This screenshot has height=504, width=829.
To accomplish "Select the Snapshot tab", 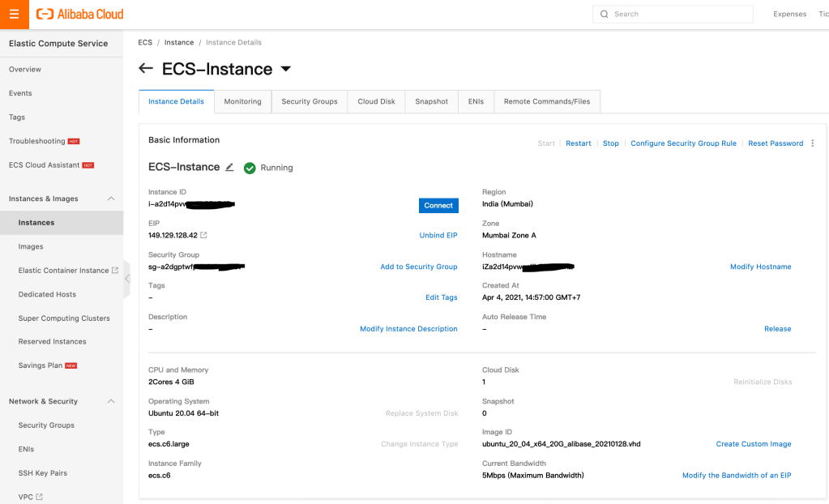I will click(431, 102).
